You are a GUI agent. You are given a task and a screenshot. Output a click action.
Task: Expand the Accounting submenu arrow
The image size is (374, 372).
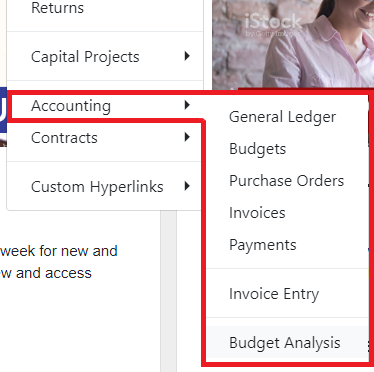(187, 105)
